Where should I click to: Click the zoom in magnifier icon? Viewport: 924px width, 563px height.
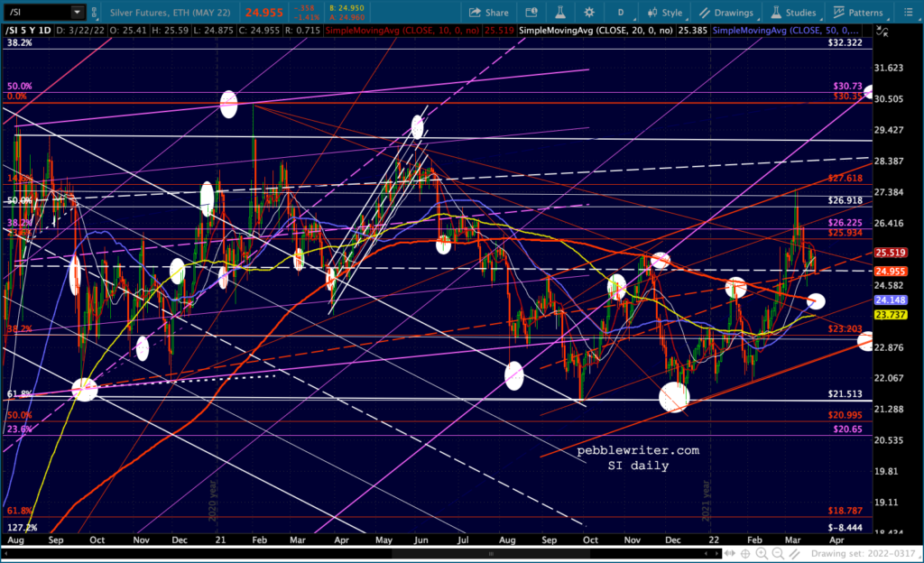click(x=762, y=554)
